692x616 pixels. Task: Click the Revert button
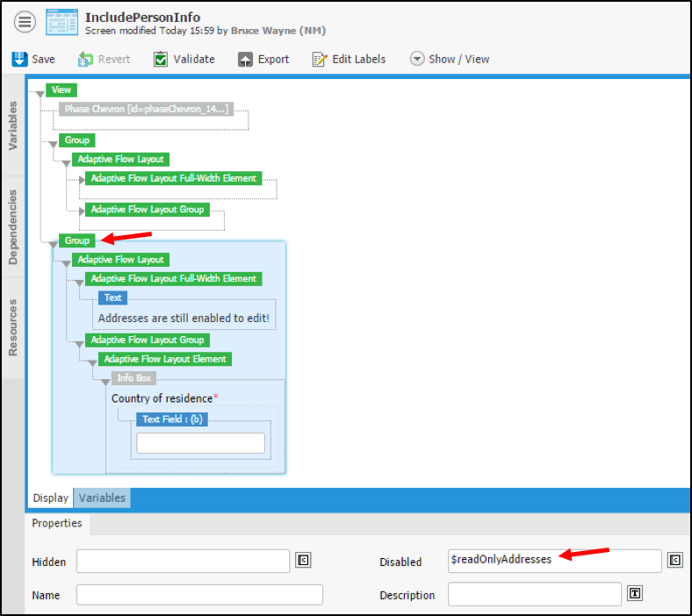pos(104,59)
